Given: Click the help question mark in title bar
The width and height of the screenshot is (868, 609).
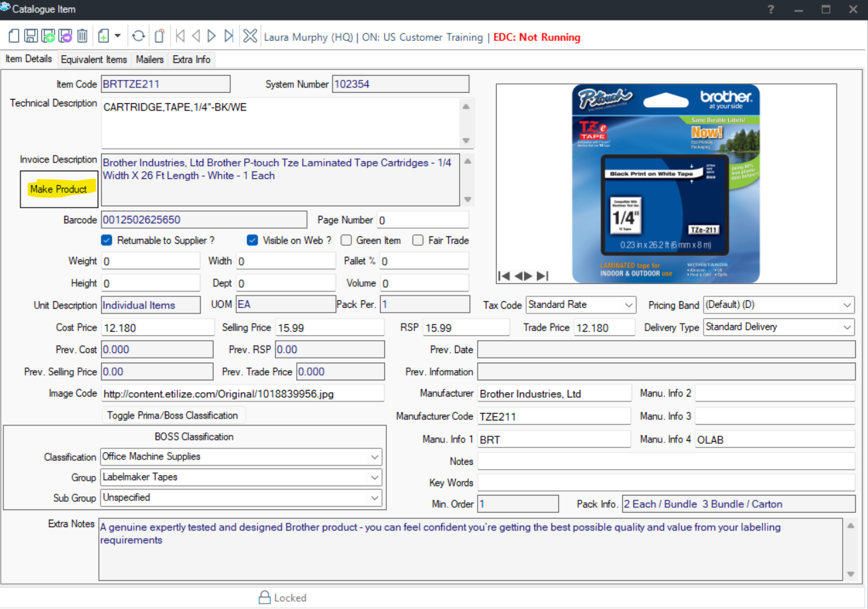Looking at the screenshot, I should click(770, 9).
